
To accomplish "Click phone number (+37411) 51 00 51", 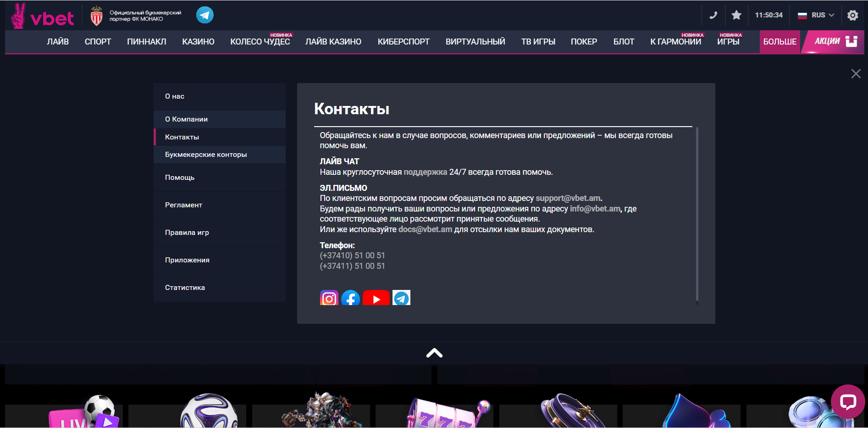I will pyautogui.click(x=352, y=266).
